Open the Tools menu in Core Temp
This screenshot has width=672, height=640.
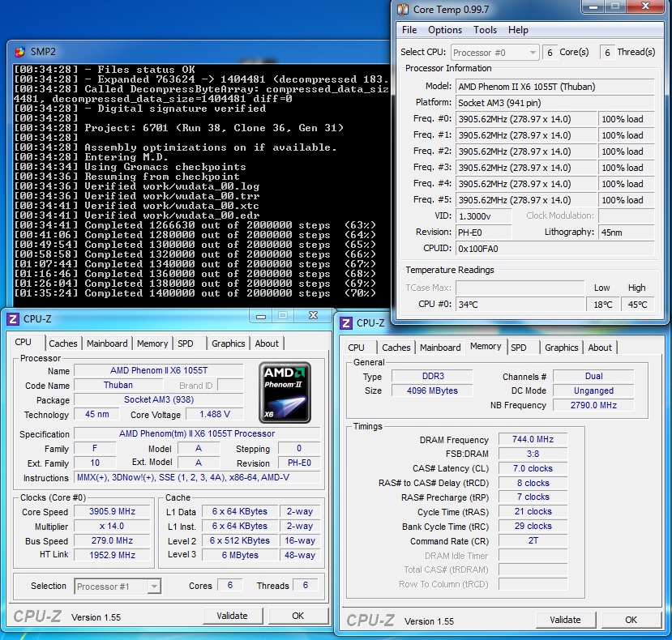[x=485, y=30]
